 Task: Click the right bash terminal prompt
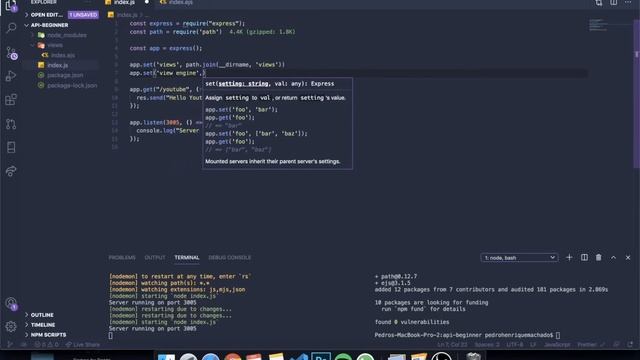tap(467, 335)
